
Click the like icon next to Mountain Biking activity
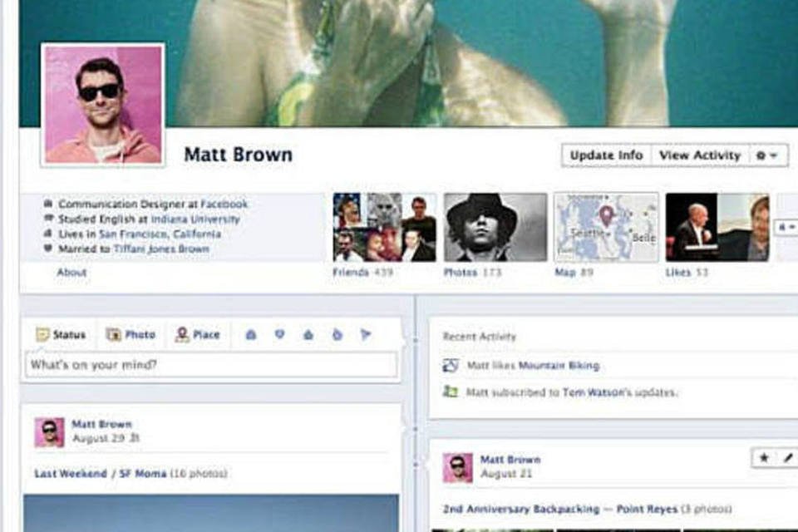tap(451, 365)
